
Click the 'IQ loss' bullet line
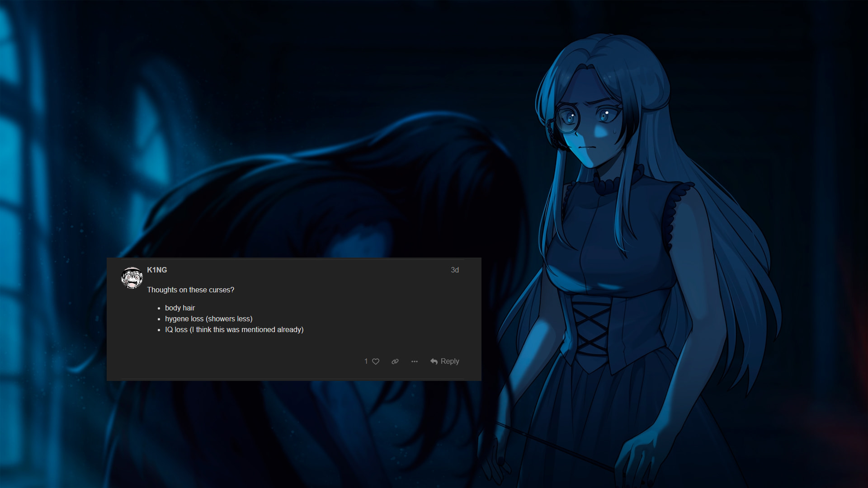point(234,329)
